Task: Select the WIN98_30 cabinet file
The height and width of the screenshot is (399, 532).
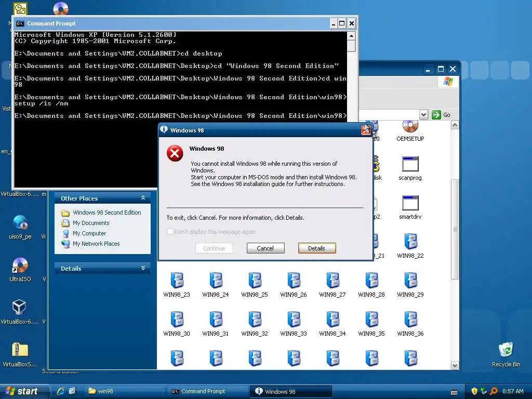Action: click(x=177, y=320)
